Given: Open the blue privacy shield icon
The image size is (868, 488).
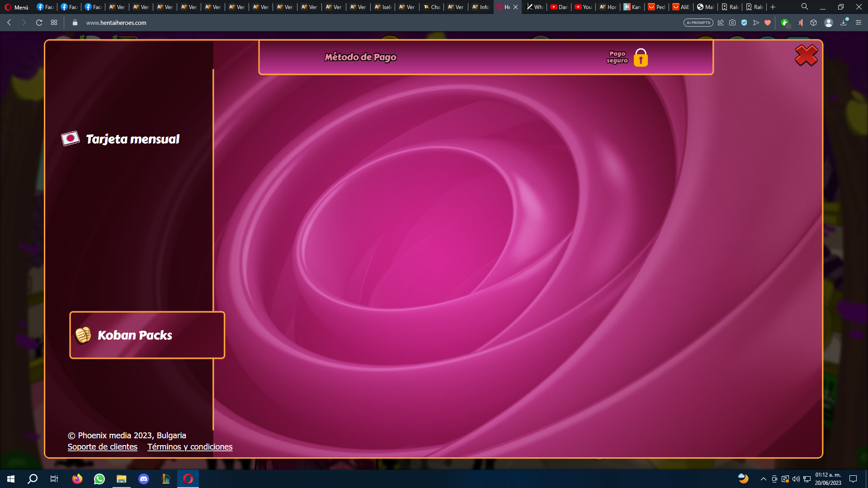Looking at the screenshot, I should 744,23.
